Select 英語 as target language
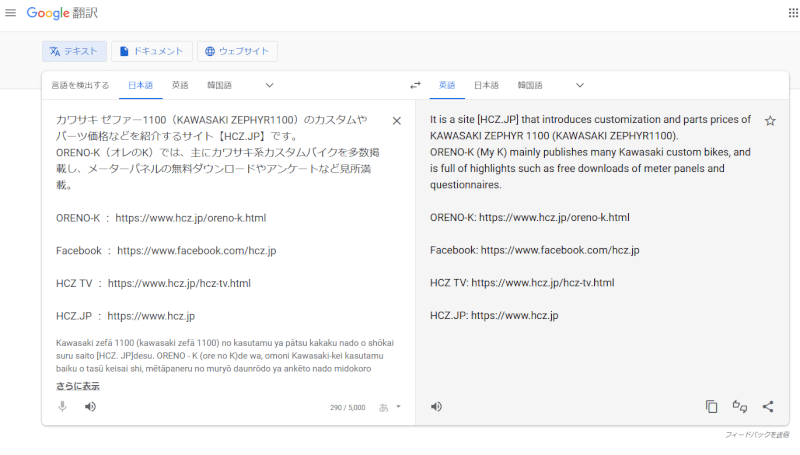The width and height of the screenshot is (800, 455). 447,85
